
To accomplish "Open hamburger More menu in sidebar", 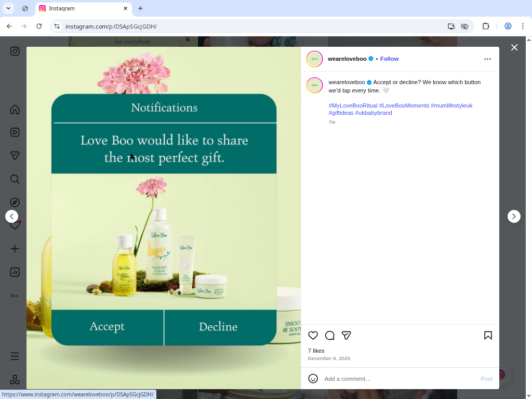I will point(15,356).
